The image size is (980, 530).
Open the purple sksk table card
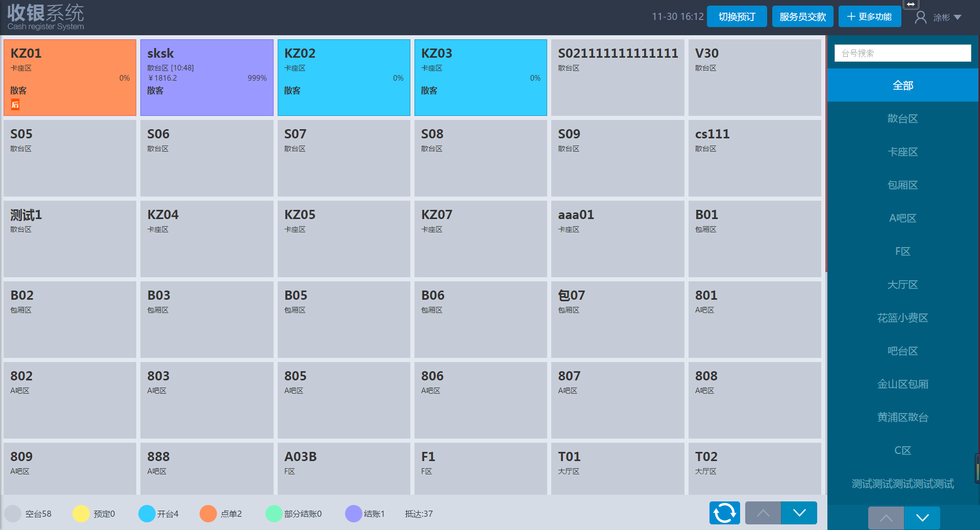pyautogui.click(x=207, y=78)
